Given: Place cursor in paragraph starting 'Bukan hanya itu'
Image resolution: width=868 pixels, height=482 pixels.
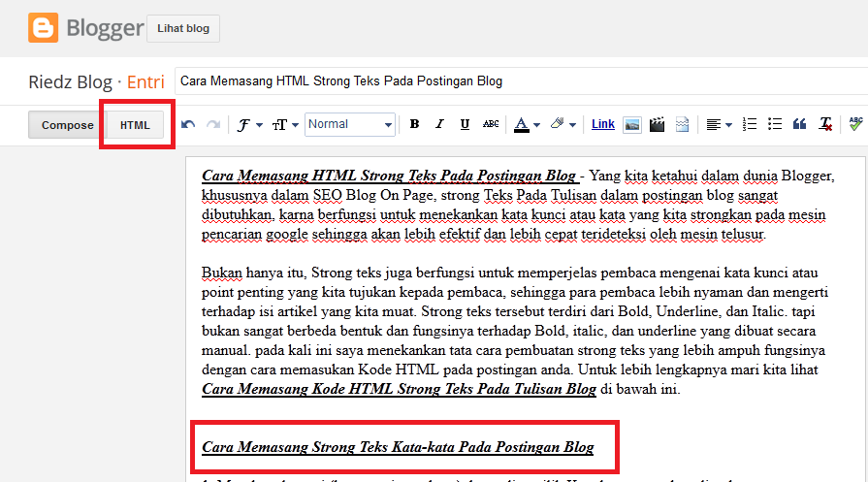Looking at the screenshot, I should point(515,331).
